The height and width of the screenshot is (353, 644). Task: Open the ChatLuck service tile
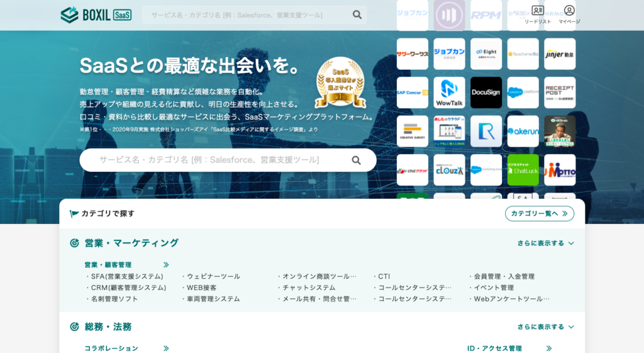pos(523,170)
